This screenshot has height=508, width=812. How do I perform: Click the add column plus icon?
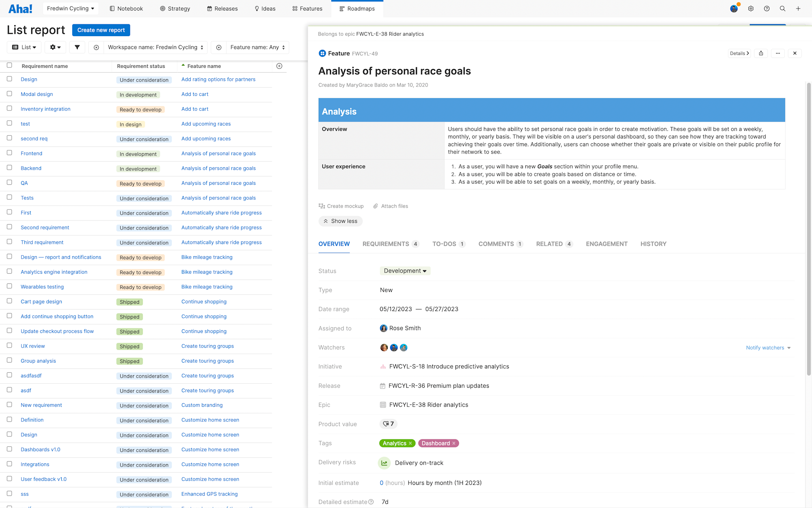click(279, 66)
